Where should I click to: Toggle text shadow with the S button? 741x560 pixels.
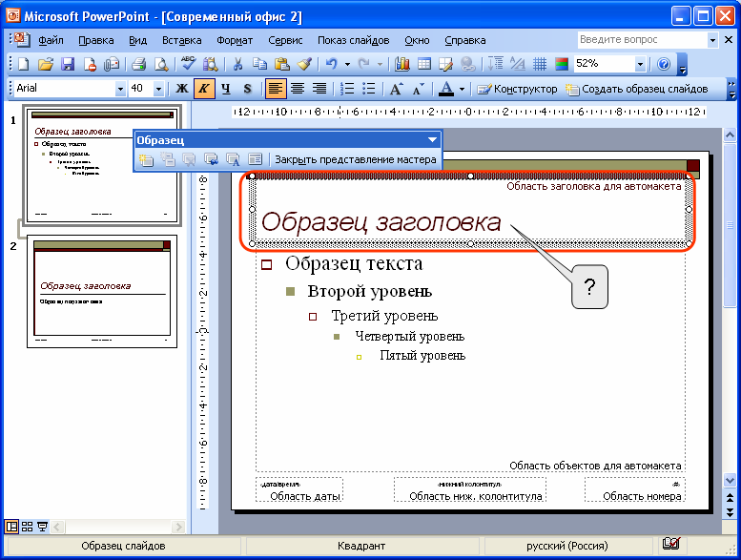pyautogui.click(x=248, y=89)
